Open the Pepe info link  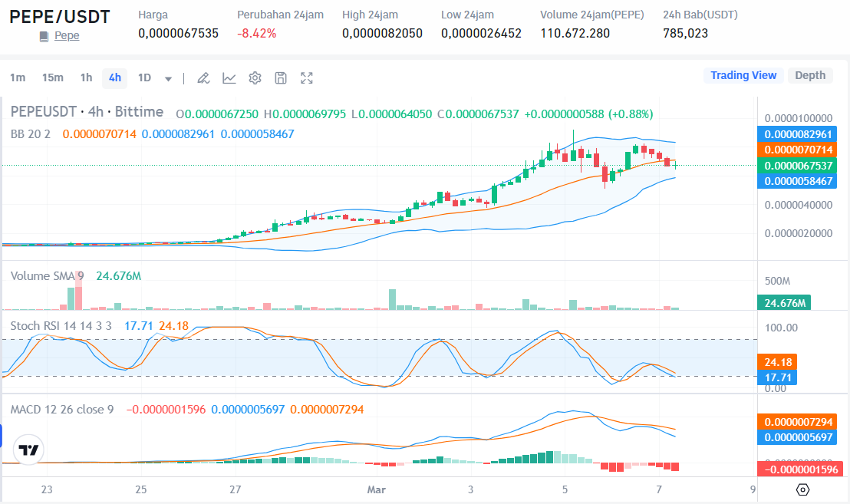67,36
